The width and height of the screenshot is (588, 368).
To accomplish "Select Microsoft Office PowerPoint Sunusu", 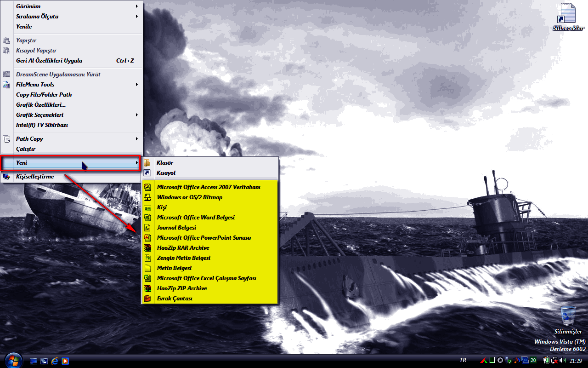I will coord(209,238).
